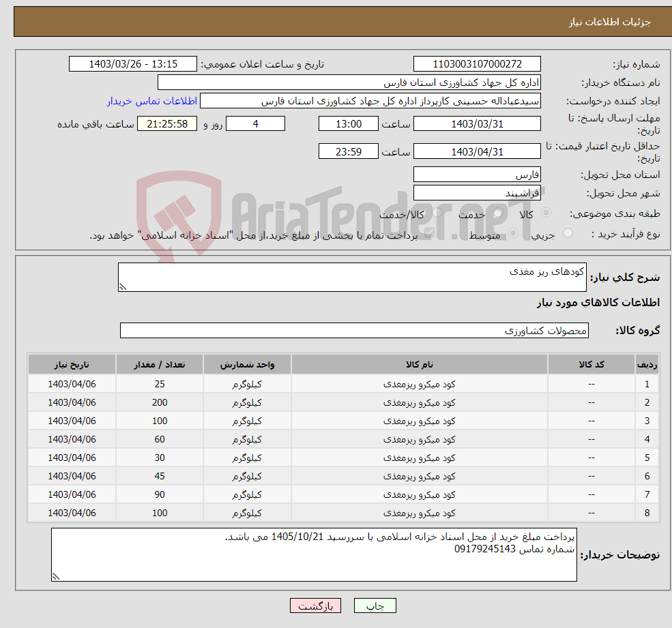Viewport: 672px width, 628px height.
Task: Click the unit کیلوگرم in row 2
Action: point(247,403)
